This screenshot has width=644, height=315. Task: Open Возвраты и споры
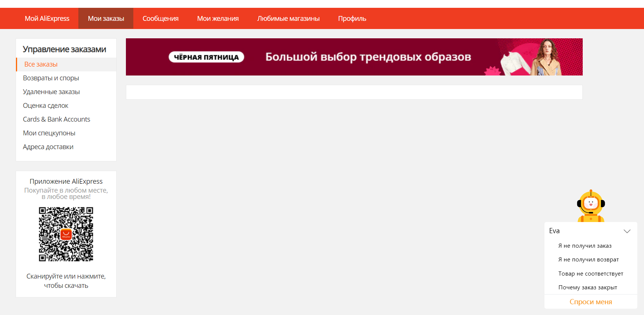51,78
